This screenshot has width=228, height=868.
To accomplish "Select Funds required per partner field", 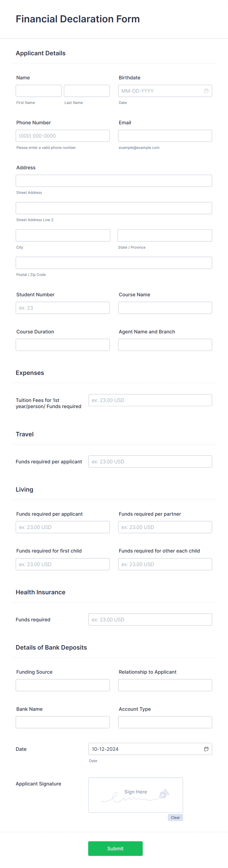I will pos(165,527).
